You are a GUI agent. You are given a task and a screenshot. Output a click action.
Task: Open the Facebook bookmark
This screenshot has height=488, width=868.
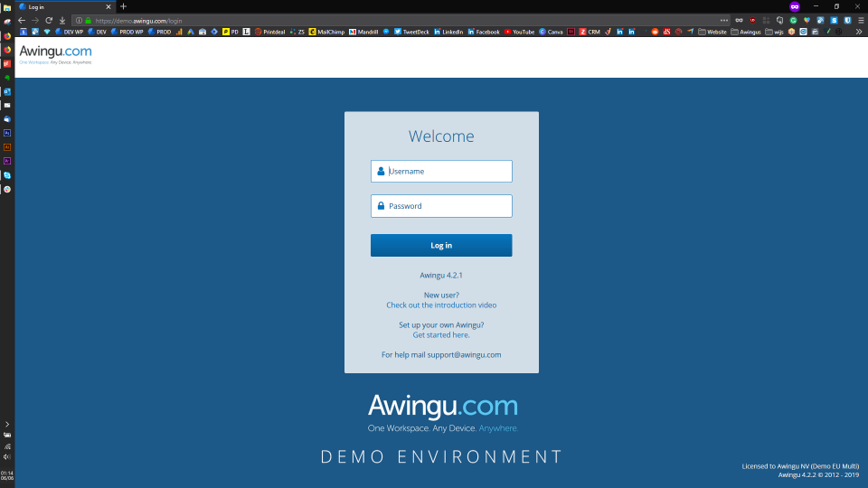[483, 32]
